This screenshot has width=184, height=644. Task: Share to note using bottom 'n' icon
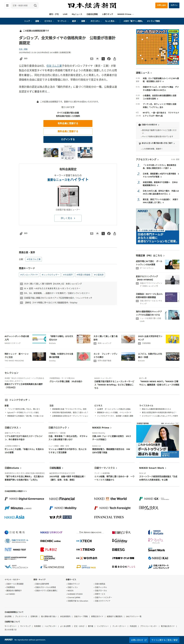pyautogui.click(x=97, y=234)
